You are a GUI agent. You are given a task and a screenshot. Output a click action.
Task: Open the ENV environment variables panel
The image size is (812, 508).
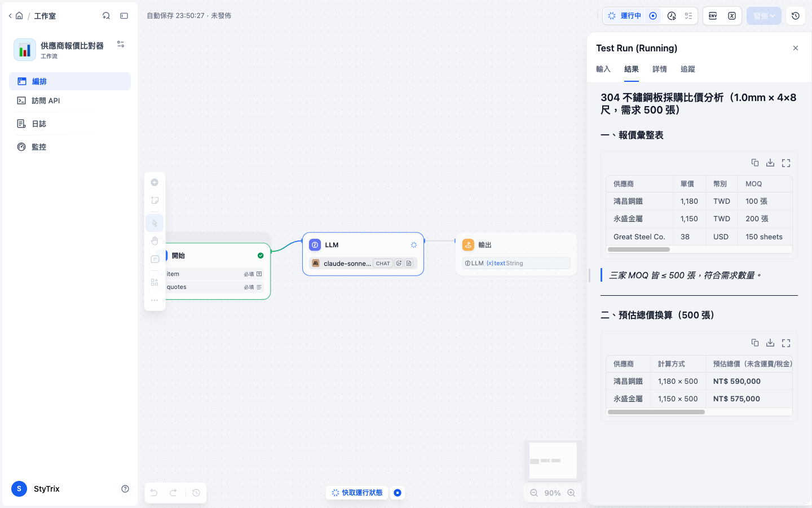(x=713, y=16)
